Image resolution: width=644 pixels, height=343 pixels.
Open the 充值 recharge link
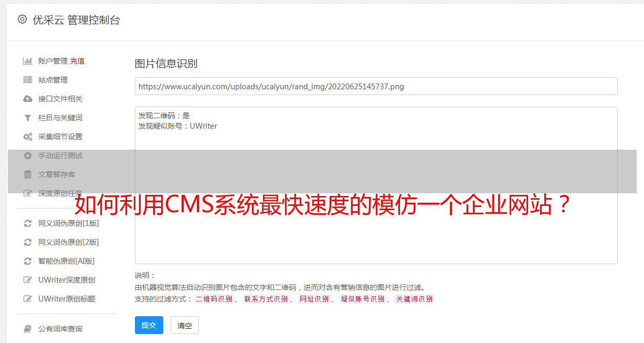coord(77,61)
